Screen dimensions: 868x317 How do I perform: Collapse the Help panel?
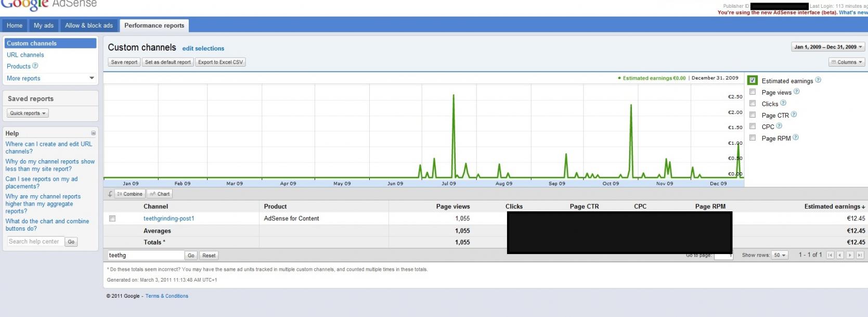93,133
